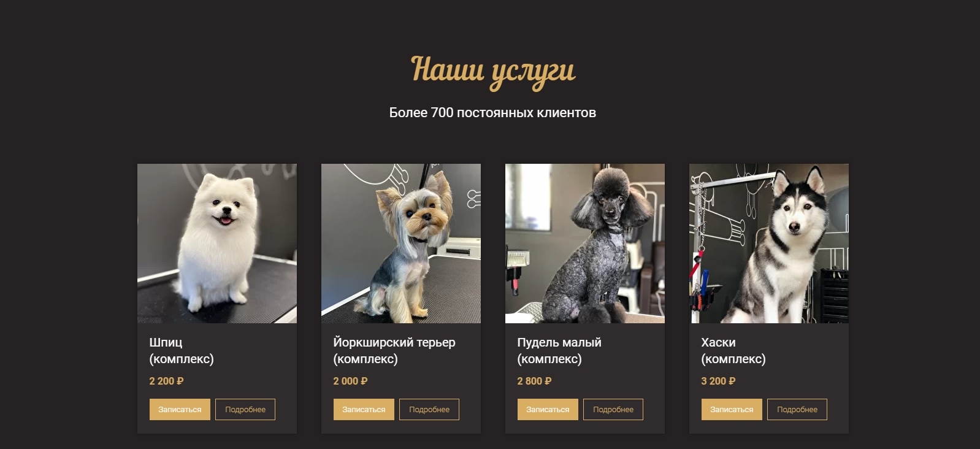Show Подробнее details for Хаски
This screenshot has height=449, width=980.
(797, 410)
